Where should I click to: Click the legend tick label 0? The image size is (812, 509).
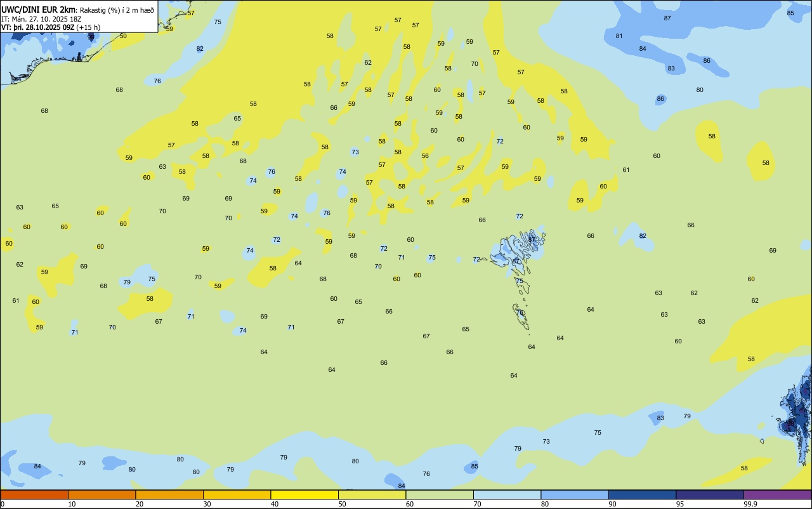tap(3, 504)
